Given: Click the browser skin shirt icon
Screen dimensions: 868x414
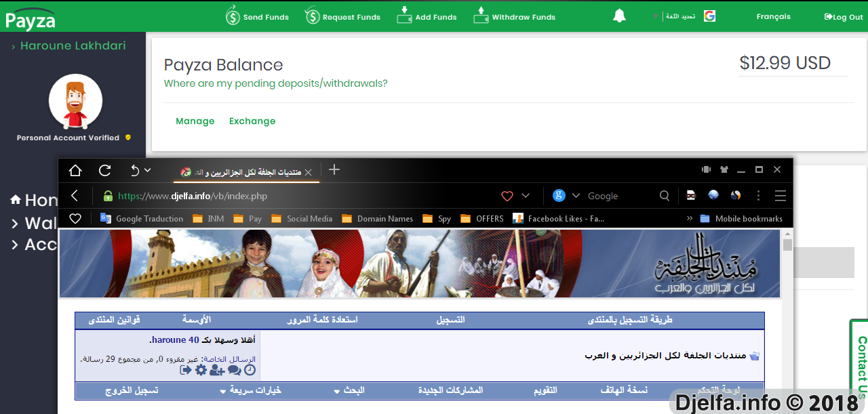Looking at the screenshot, I should [724, 169].
